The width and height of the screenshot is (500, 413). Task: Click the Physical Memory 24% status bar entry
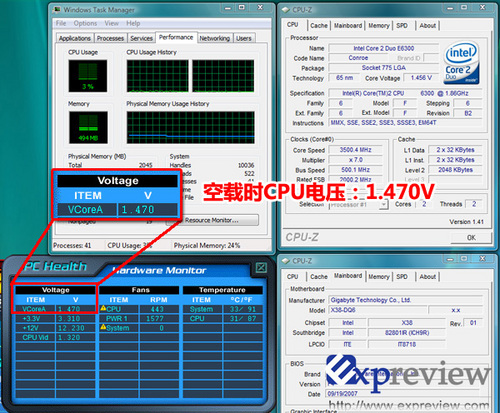207,246
